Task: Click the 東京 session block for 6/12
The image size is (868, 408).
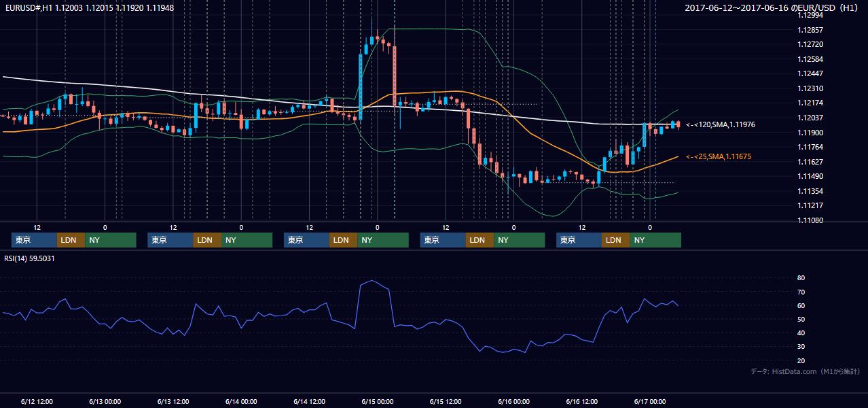Action: (35, 240)
